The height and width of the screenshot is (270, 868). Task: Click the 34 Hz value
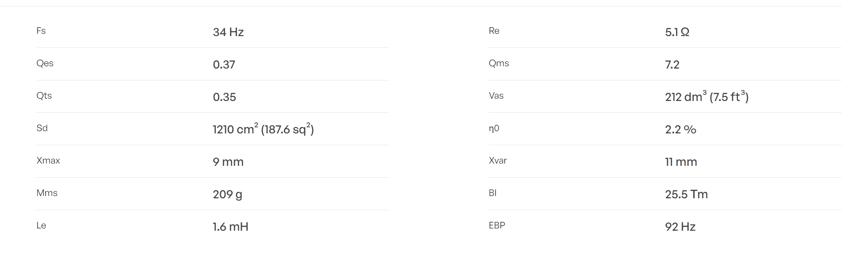(228, 32)
